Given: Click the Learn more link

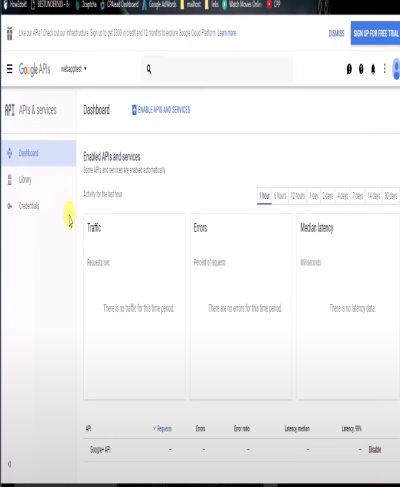Looking at the screenshot, I should tap(227, 33).
